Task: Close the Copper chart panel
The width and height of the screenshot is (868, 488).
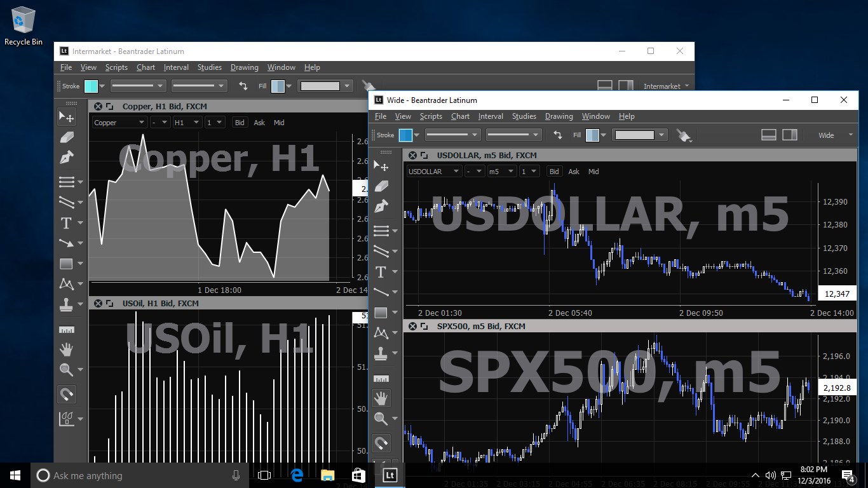Action: tap(98, 106)
